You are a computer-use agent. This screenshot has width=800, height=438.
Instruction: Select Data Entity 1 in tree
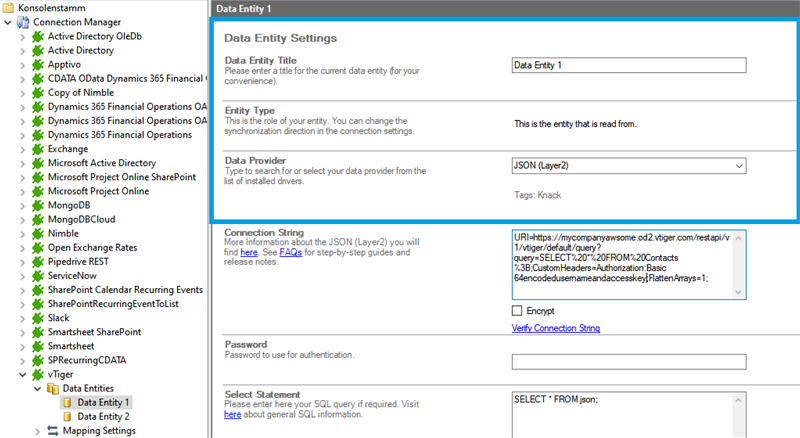(103, 402)
